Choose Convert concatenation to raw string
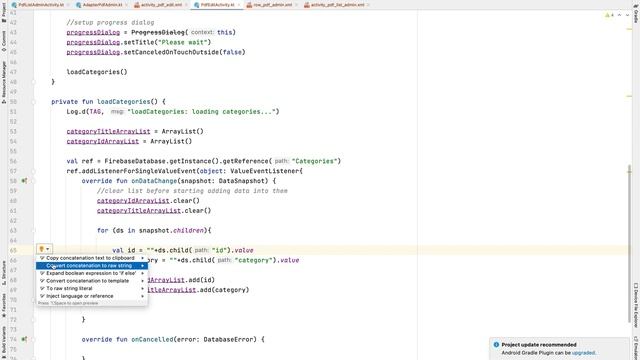This screenshot has width=640, height=360. (x=92, y=266)
